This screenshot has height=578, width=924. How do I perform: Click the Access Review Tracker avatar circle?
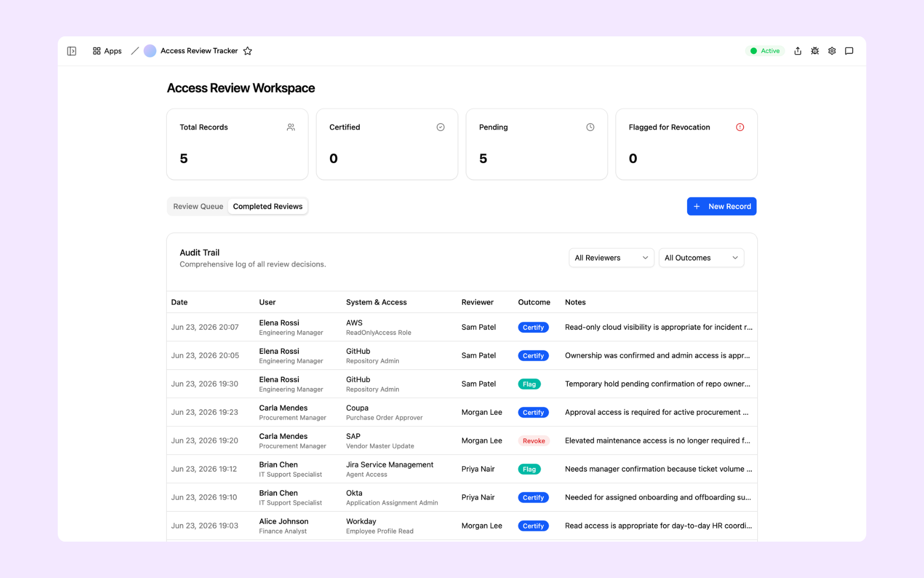[x=150, y=51]
